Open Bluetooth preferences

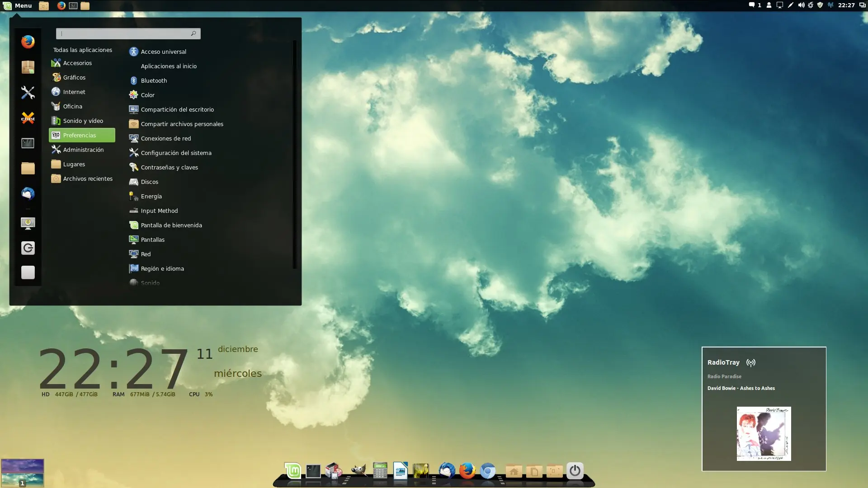point(154,80)
